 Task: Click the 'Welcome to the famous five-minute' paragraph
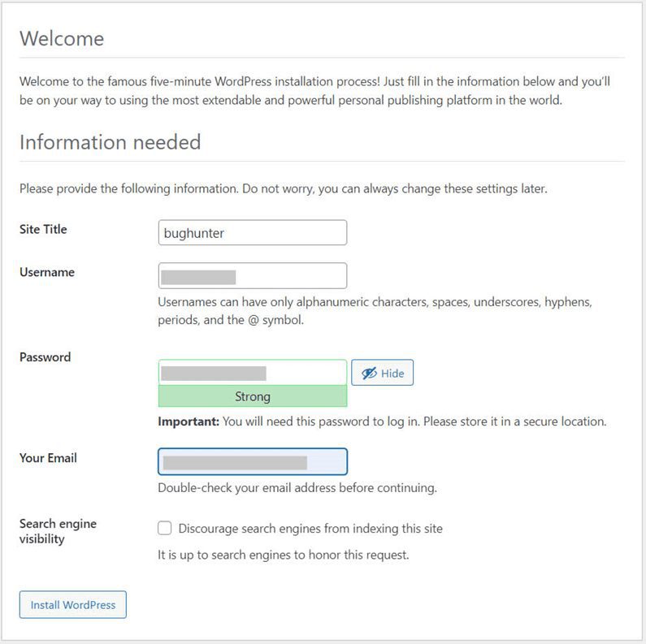tap(315, 91)
